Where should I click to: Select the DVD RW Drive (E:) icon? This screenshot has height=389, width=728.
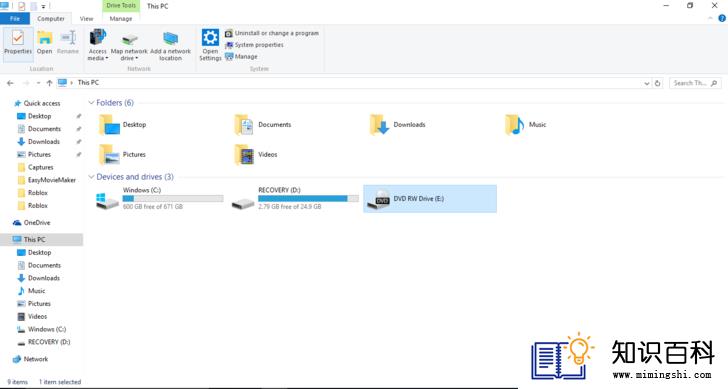pos(378,200)
